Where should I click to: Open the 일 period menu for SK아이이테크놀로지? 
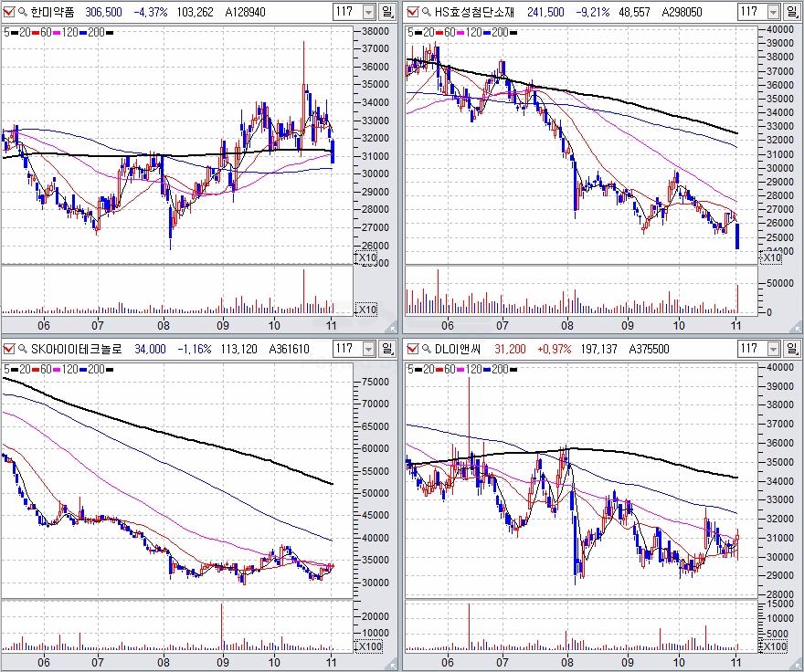(386, 348)
